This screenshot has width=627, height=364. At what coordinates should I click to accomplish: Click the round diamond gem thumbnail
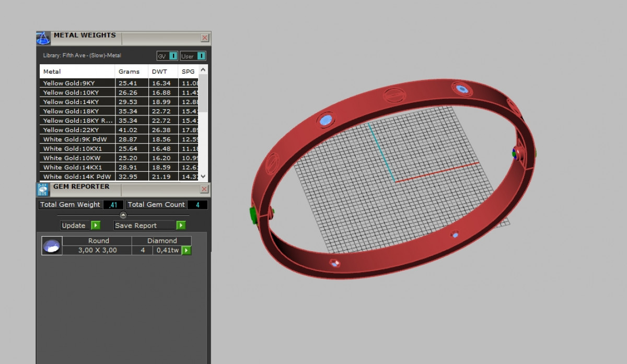(x=52, y=245)
